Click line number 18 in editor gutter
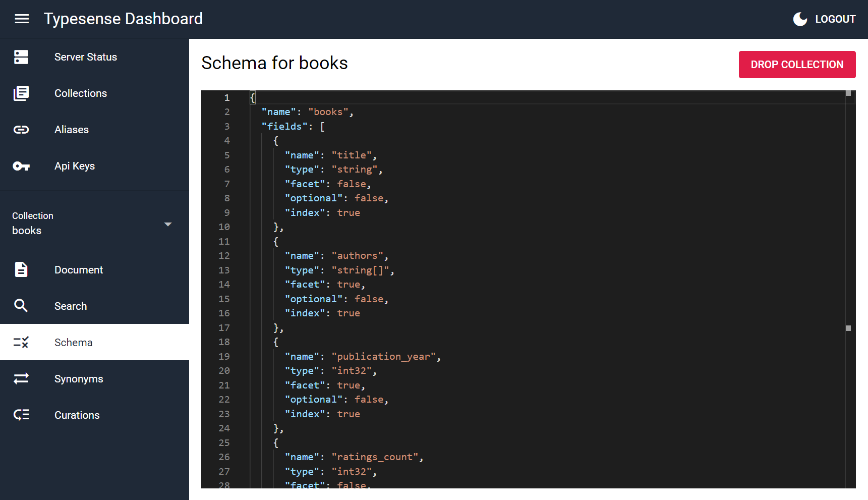Viewport: 868px width, 500px height. point(224,342)
